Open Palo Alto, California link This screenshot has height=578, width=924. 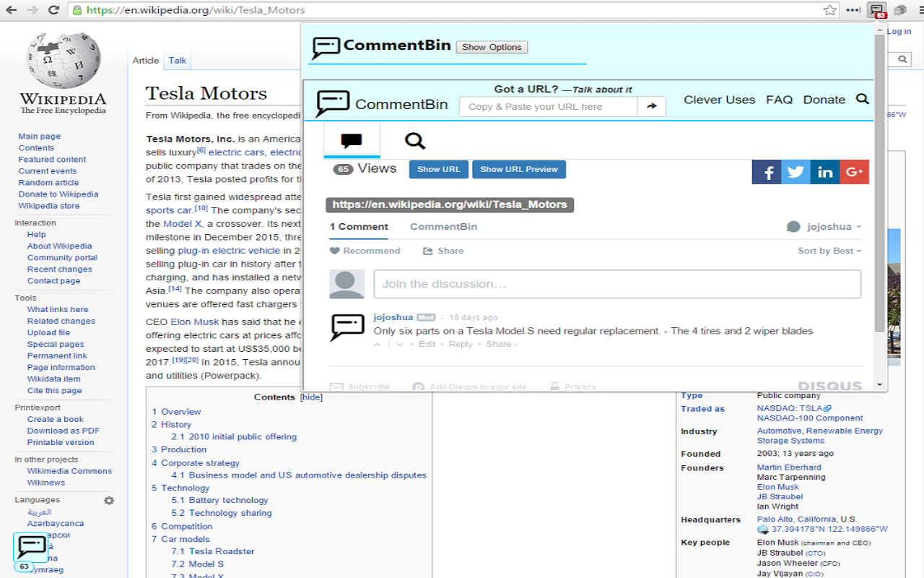pyautogui.click(x=797, y=519)
